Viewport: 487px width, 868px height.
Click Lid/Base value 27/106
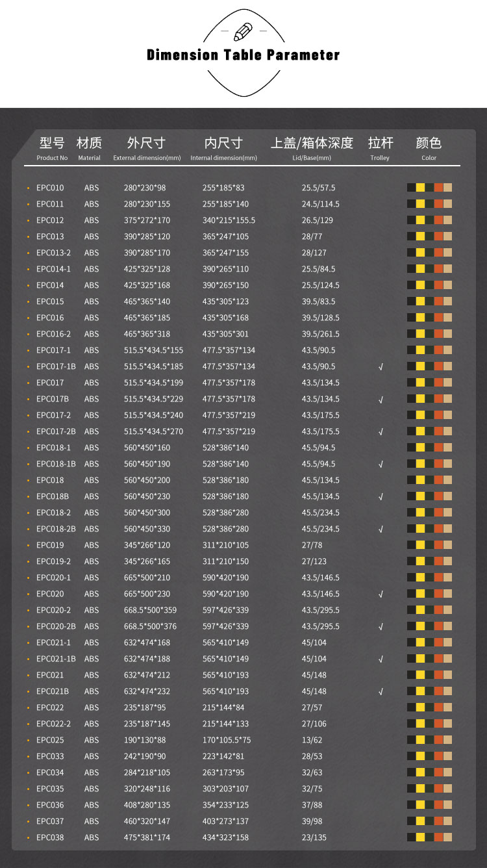click(x=314, y=724)
